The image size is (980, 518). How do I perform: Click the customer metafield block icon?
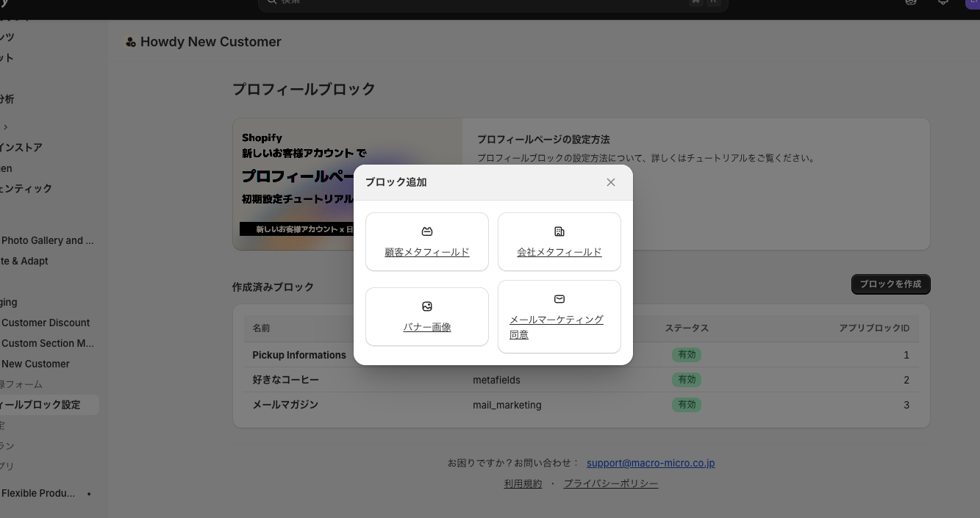coord(427,231)
